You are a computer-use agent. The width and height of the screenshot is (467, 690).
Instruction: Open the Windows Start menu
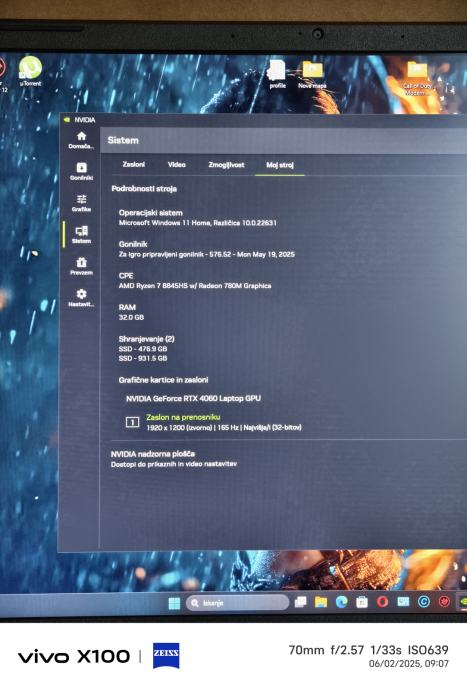[174, 603]
